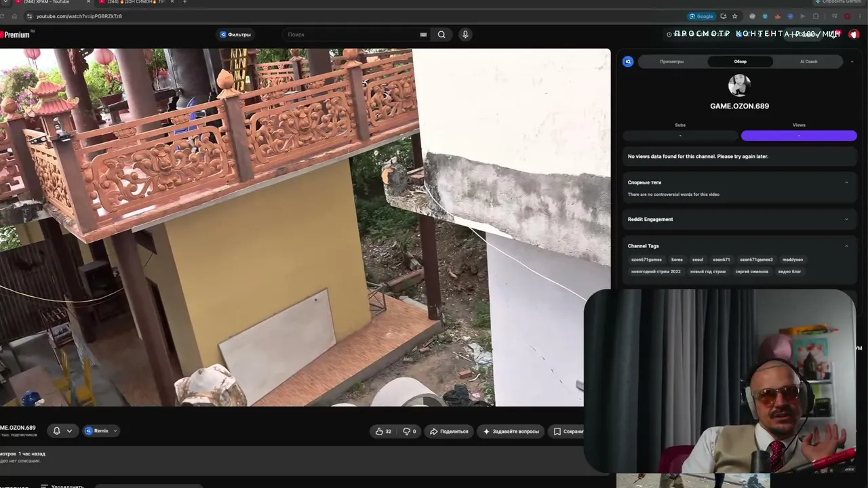Open the AI Coach tab
The width and height of the screenshot is (868, 488).
point(808,62)
